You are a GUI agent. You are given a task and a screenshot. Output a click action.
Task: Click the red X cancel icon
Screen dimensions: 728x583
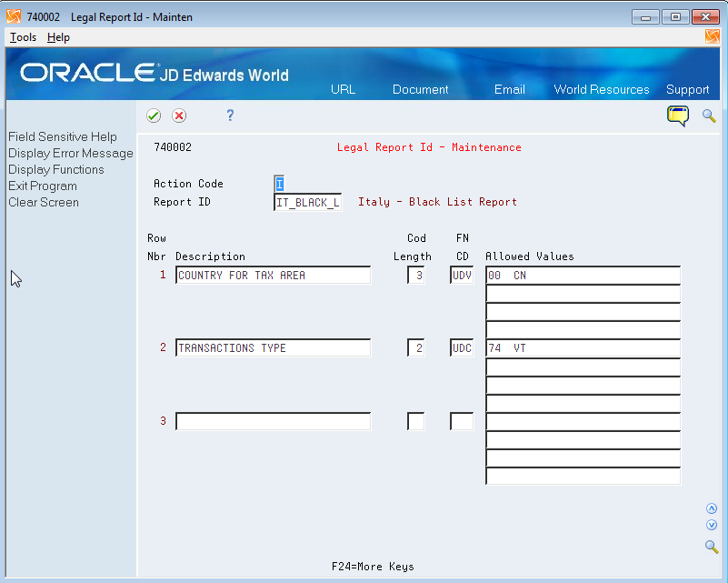click(x=179, y=116)
